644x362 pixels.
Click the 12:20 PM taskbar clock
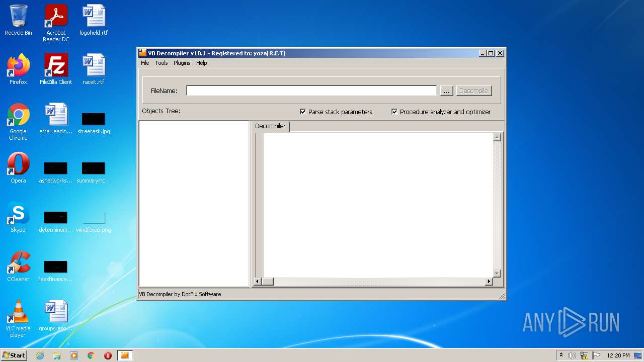click(618, 355)
